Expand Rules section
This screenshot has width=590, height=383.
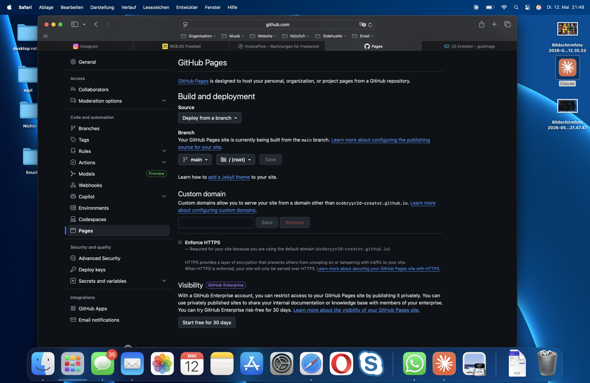164,151
